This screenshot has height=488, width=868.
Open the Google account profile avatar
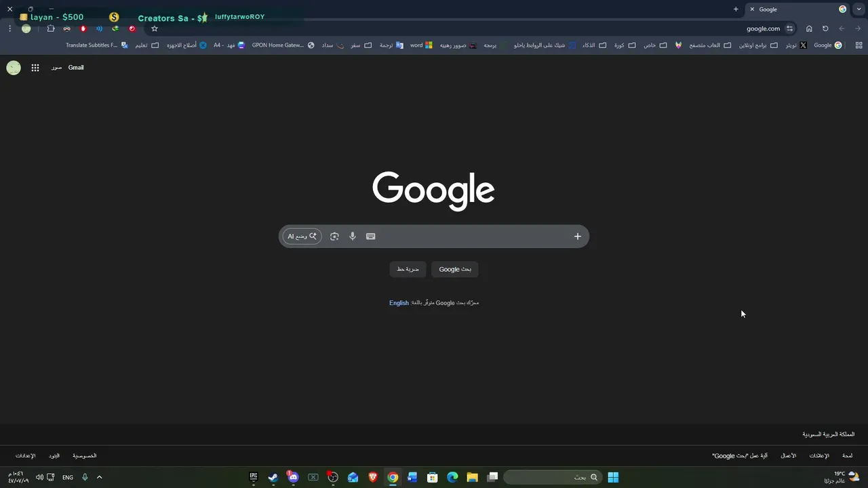pos(14,68)
